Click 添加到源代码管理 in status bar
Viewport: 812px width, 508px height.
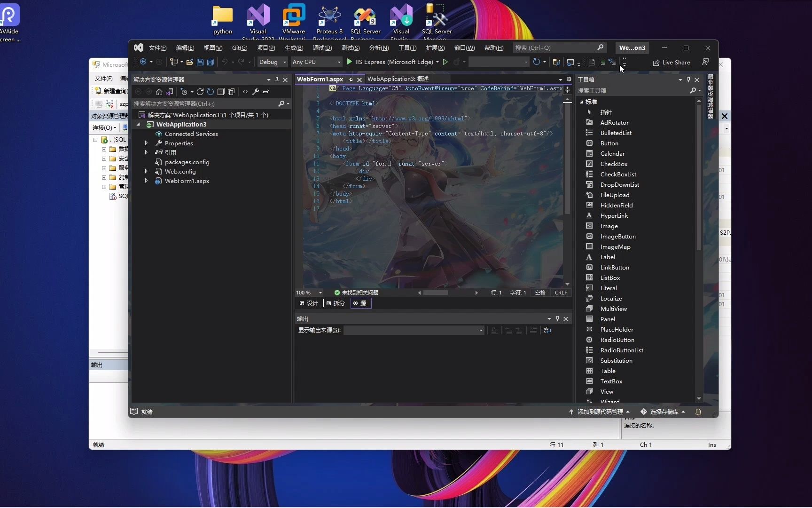599,412
